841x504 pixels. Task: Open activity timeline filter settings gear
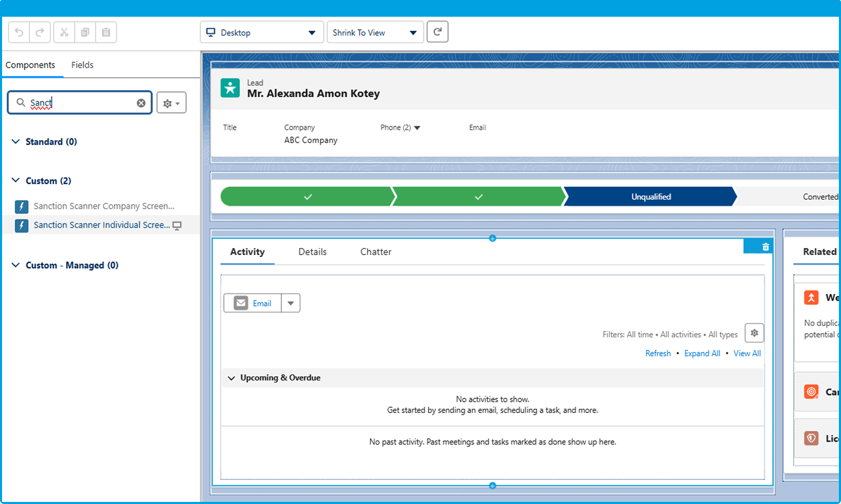(x=754, y=333)
